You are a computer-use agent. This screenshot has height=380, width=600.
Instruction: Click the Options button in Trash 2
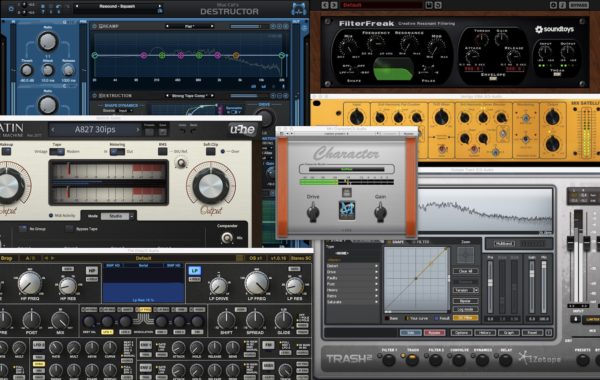[x=461, y=333]
